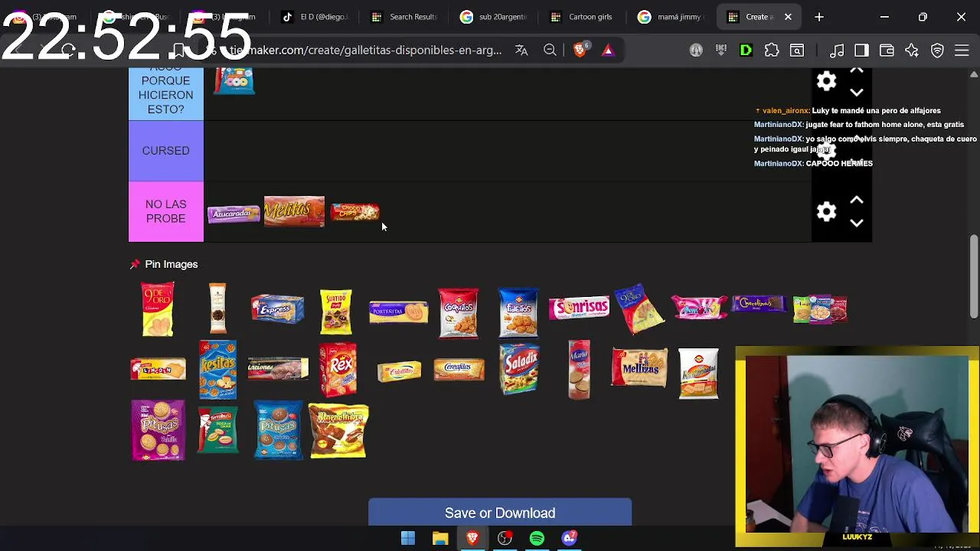The height and width of the screenshot is (551, 980).
Task: Select the Sonrisas cookie pack
Action: [x=579, y=308]
